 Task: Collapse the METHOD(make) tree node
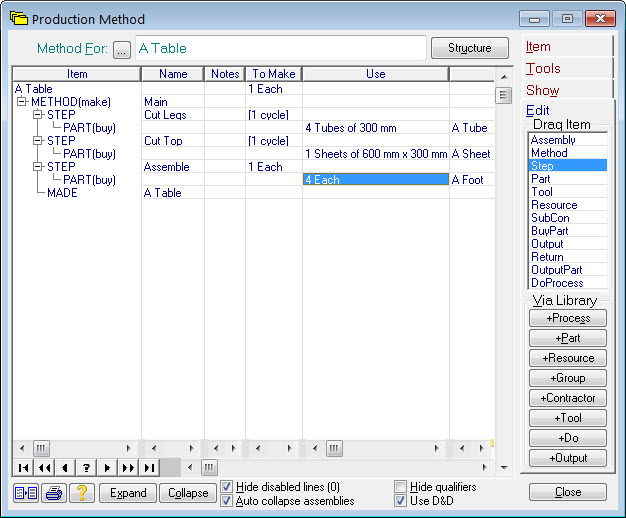point(22,102)
